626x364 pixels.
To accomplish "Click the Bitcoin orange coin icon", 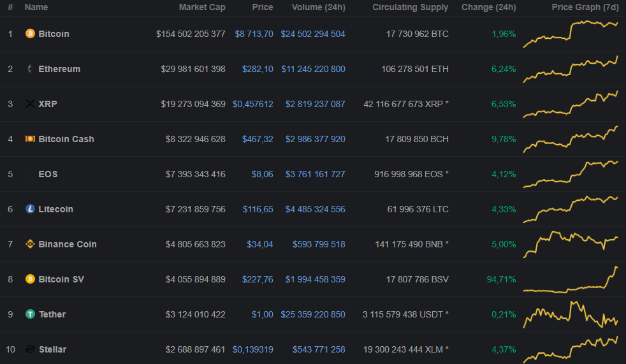I will 30,34.
